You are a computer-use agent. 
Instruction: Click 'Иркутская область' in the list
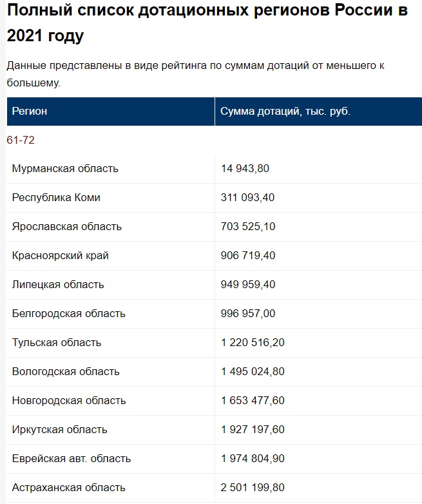[59, 430]
